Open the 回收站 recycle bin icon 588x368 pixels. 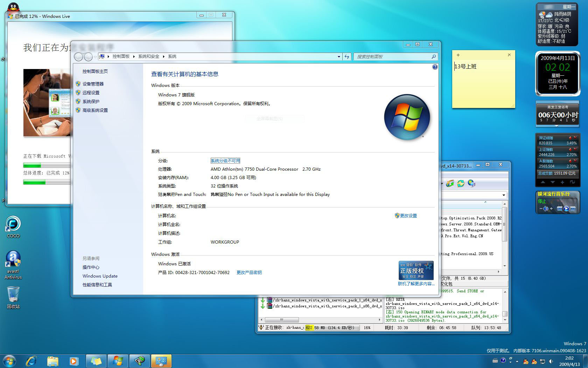pyautogui.click(x=13, y=297)
